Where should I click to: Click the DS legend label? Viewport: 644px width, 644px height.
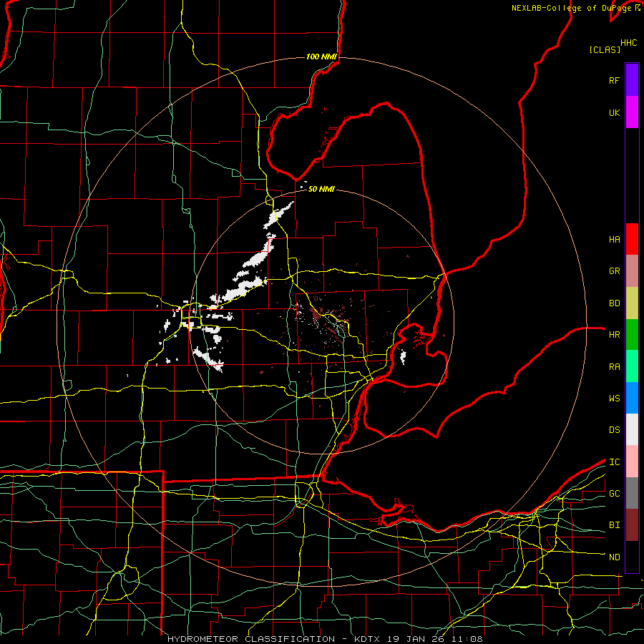pos(614,430)
